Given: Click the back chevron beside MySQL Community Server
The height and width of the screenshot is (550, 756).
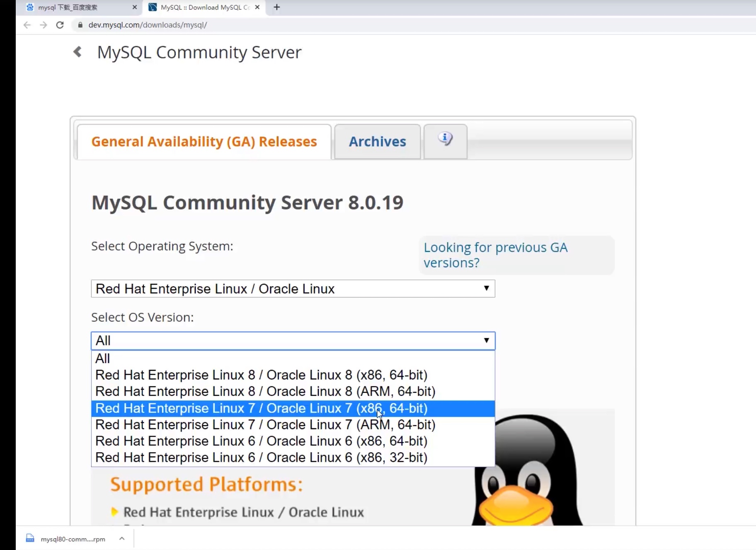Looking at the screenshot, I should point(78,52).
